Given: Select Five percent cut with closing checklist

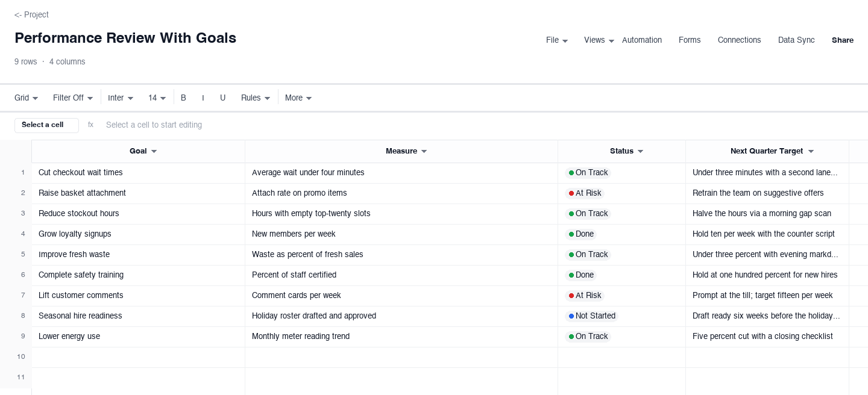Looking at the screenshot, I should pos(767,337).
